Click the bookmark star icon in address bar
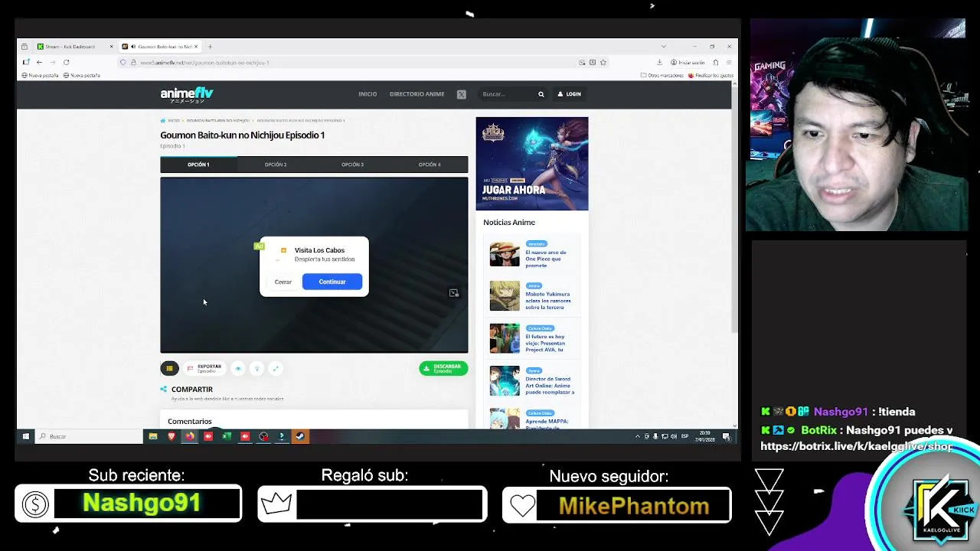 pyautogui.click(x=603, y=62)
